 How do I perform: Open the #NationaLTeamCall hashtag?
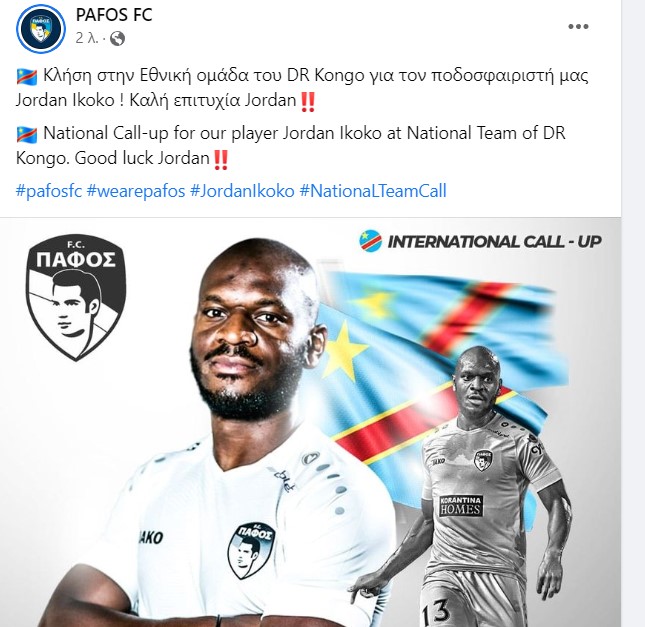(x=373, y=191)
